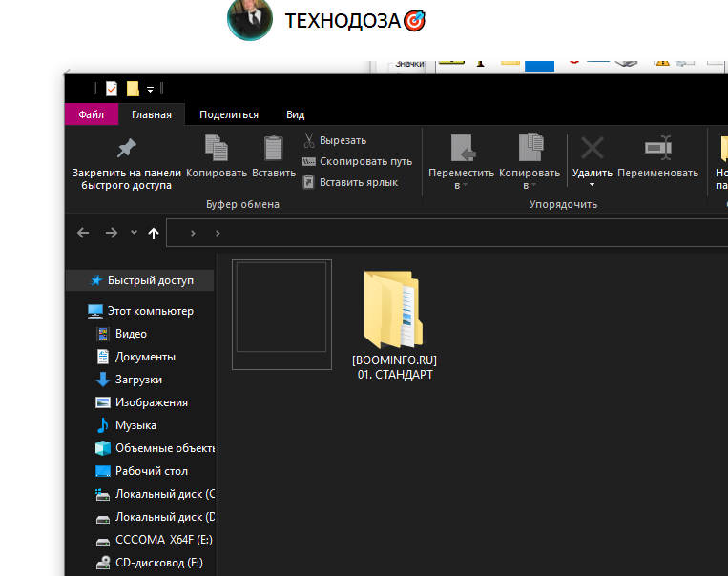The image size is (728, 576).
Task: Click the Видео filmstrip icon
Action: point(103,334)
